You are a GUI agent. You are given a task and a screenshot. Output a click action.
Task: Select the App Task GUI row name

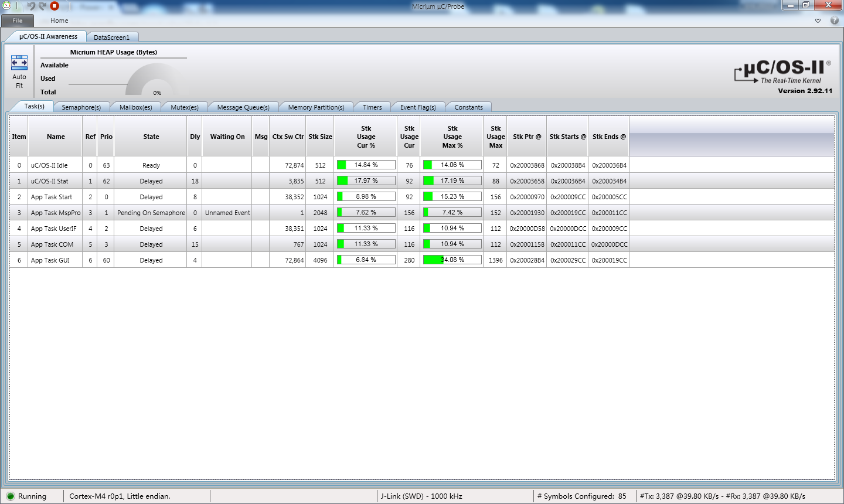(x=50, y=260)
